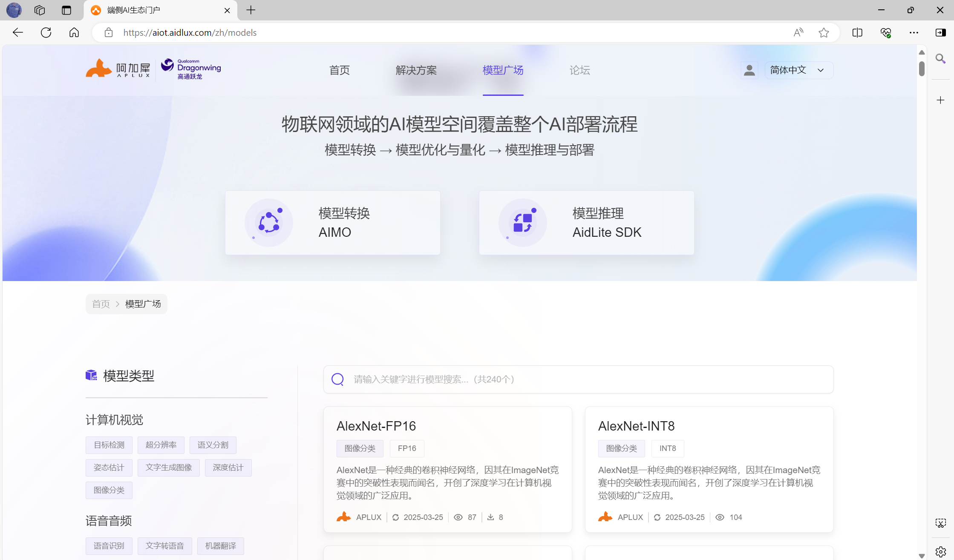Click 首页 in the breadcrumb
Screen dimensions: 954x560
101,304
